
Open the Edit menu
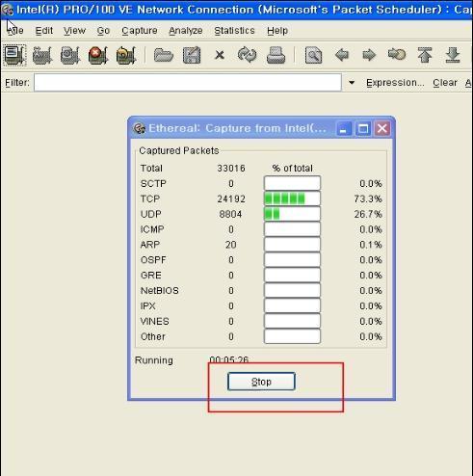pos(43,31)
